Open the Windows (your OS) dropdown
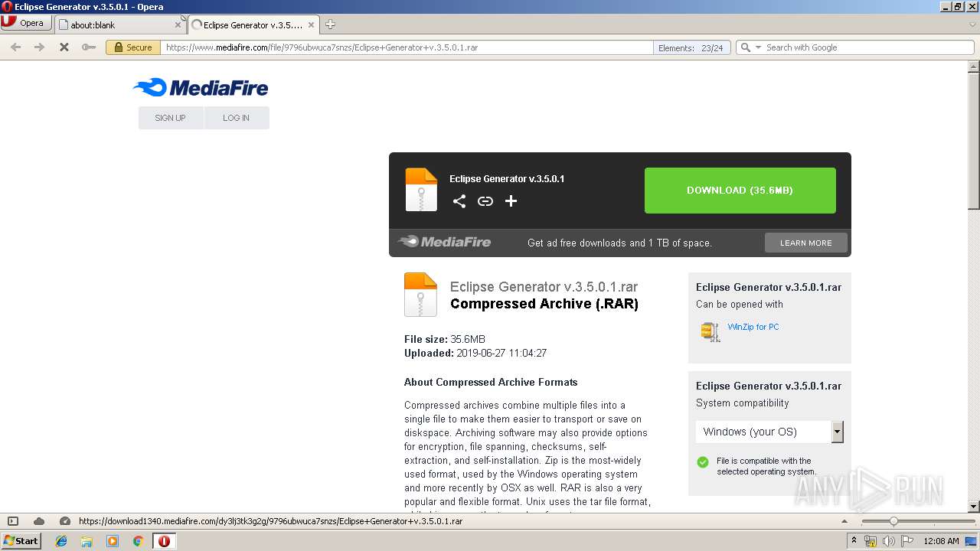 tap(769, 432)
